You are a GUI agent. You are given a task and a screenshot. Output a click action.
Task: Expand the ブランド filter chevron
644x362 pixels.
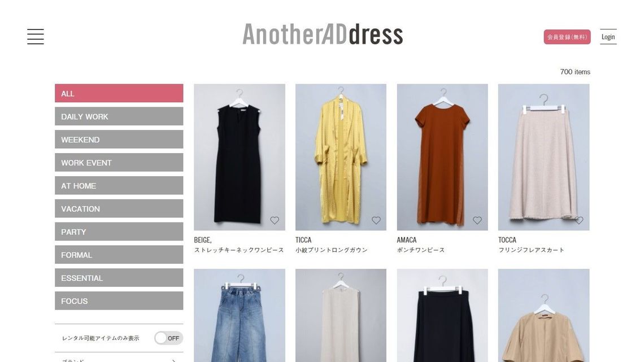(174, 360)
